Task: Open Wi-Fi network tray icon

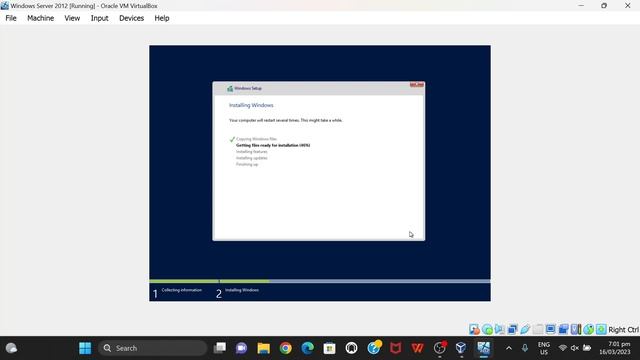Action: coord(562,348)
